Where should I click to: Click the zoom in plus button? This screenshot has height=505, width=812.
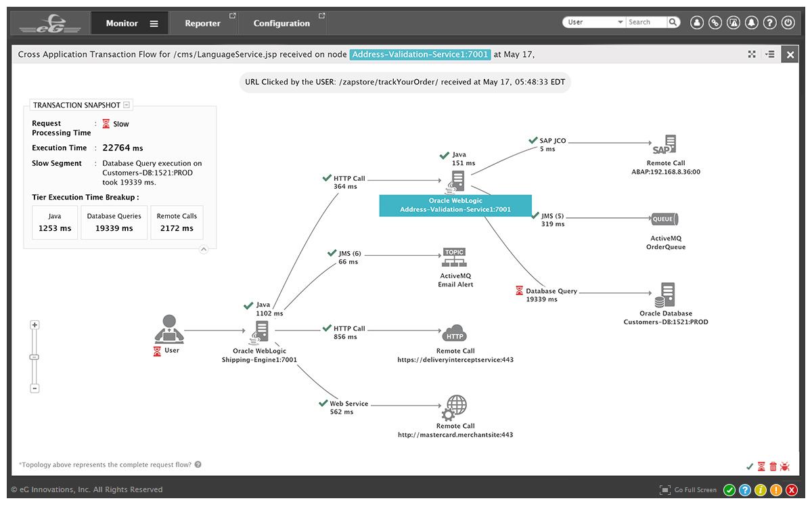point(35,325)
